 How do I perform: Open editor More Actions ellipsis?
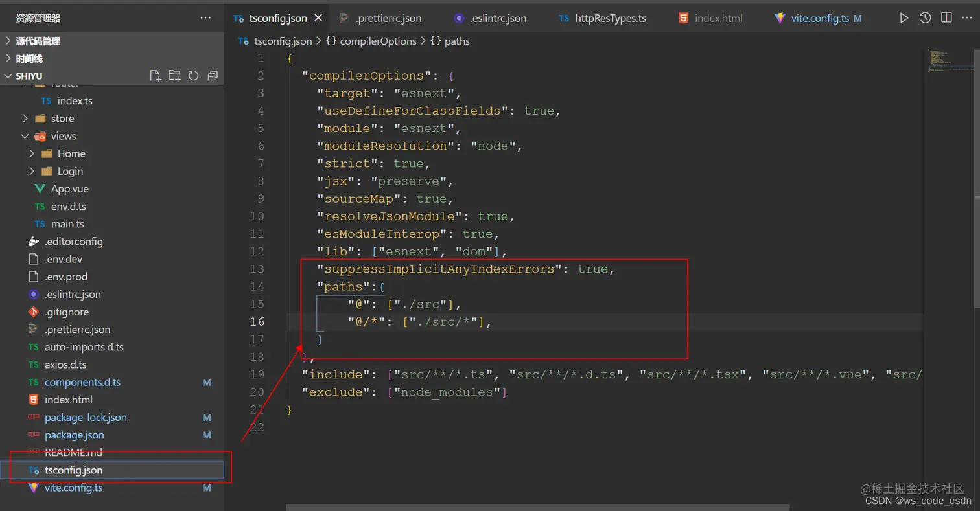(967, 18)
